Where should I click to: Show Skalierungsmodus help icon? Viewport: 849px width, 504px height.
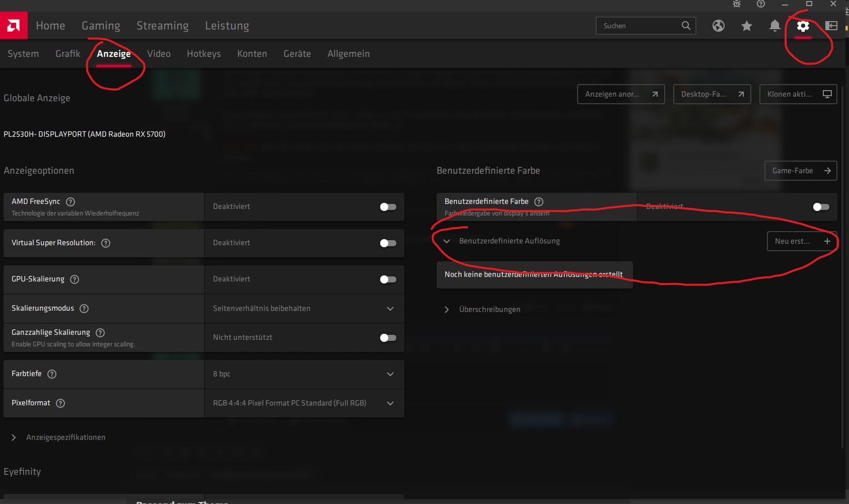point(84,308)
